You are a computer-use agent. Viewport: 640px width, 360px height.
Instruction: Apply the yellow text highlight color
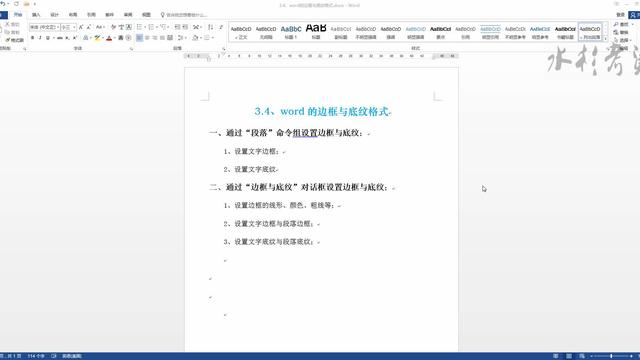97,38
